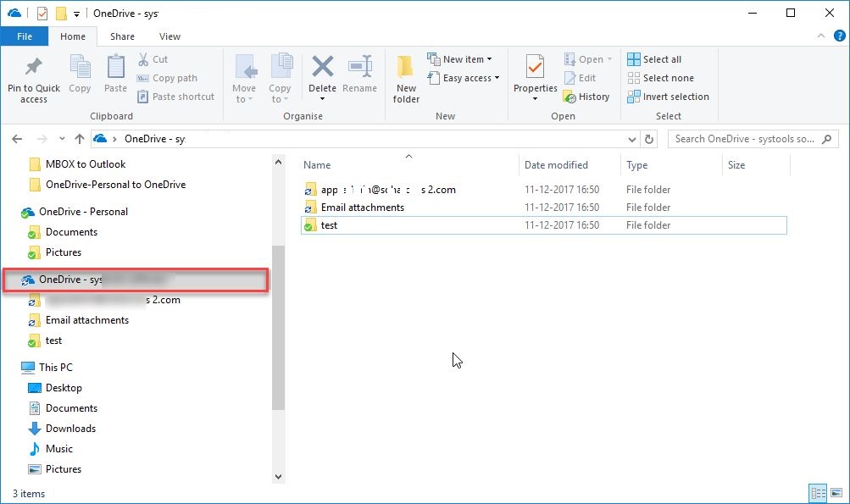Click Paste shortcut button
The height and width of the screenshot is (504, 850).
click(x=175, y=97)
